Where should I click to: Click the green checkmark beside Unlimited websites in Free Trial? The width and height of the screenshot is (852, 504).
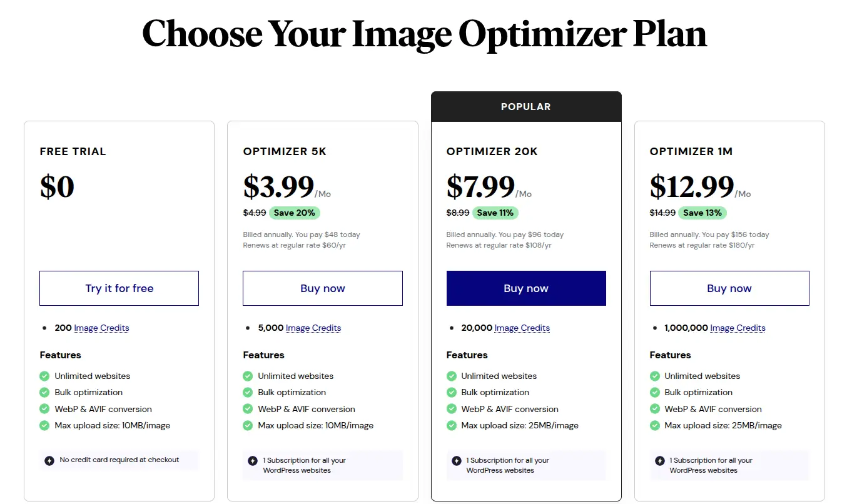click(x=44, y=376)
